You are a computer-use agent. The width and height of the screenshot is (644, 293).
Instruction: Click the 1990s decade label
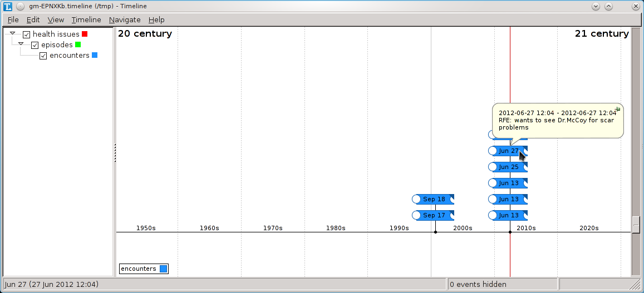(399, 228)
